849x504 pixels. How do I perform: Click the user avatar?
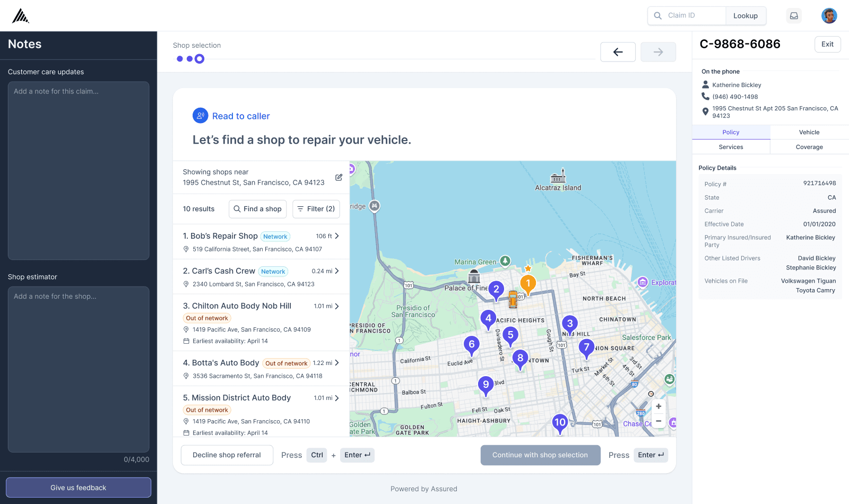coord(828,15)
